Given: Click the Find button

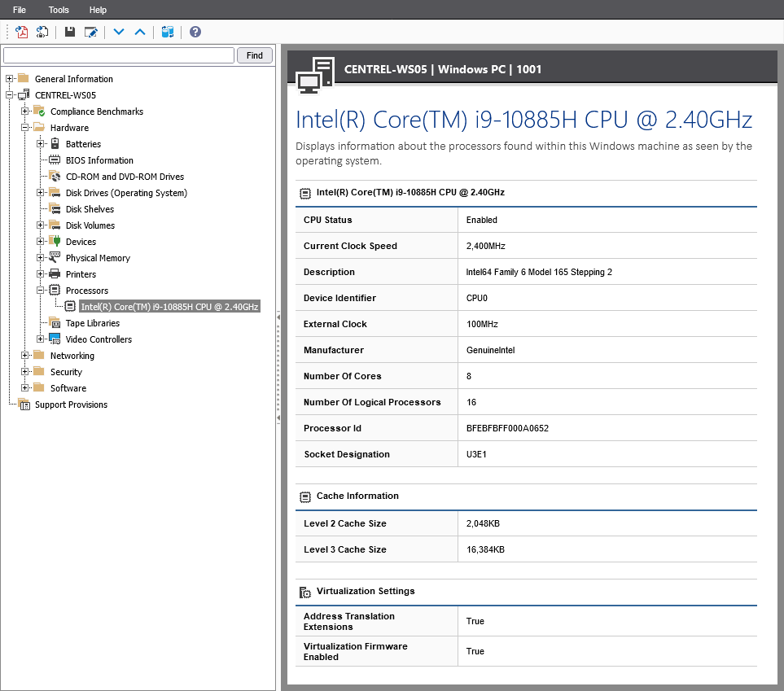Looking at the screenshot, I should pyautogui.click(x=255, y=55).
